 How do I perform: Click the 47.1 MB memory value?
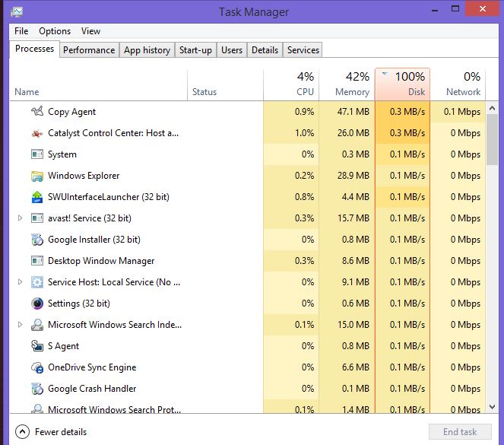pyautogui.click(x=353, y=112)
